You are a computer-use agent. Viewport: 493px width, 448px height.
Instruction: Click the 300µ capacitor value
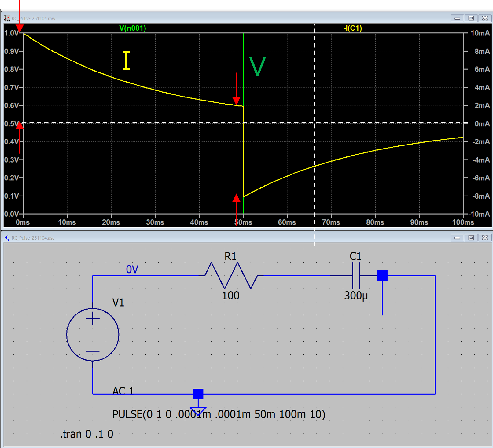pyautogui.click(x=356, y=296)
